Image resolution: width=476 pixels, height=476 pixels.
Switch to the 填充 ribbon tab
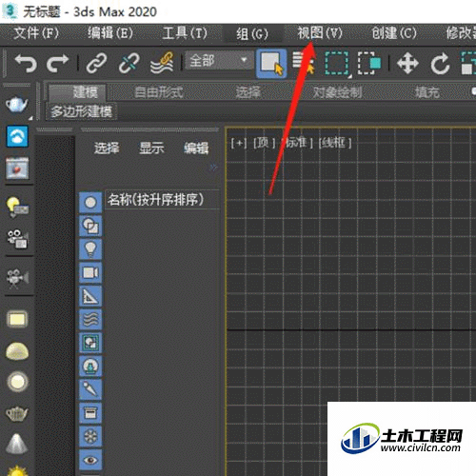(427, 92)
